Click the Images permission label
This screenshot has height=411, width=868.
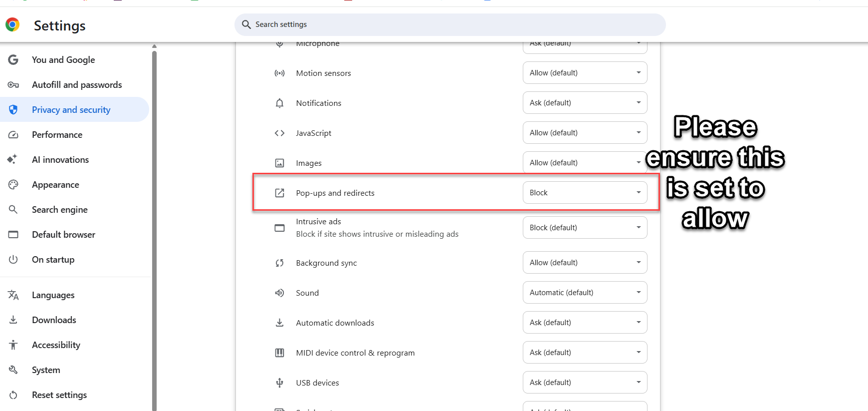tap(309, 163)
